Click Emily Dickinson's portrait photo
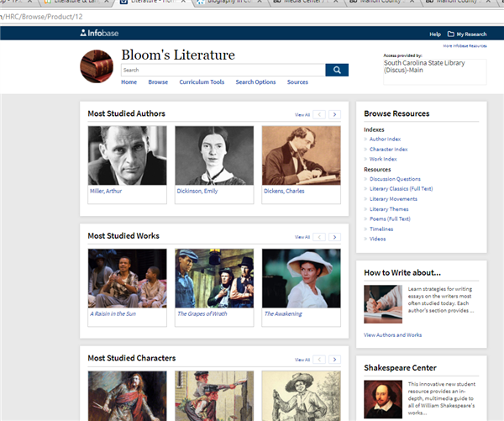 [x=214, y=155]
